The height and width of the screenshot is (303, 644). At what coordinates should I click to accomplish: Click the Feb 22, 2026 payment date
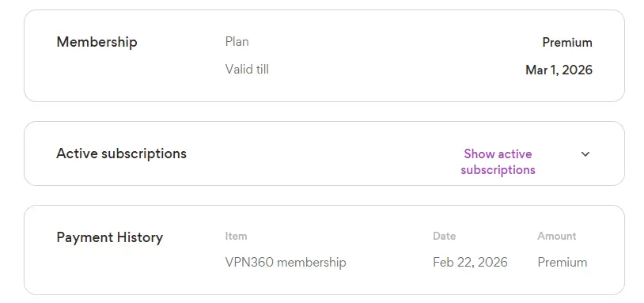click(x=470, y=262)
